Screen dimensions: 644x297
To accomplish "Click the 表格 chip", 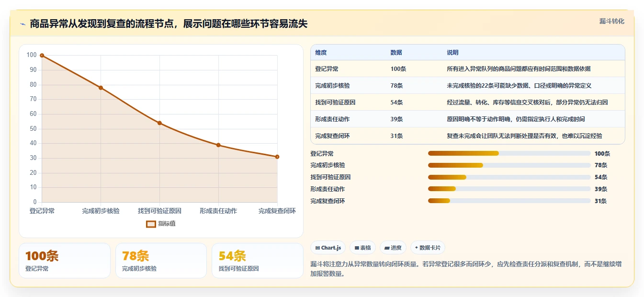I will pyautogui.click(x=362, y=248).
